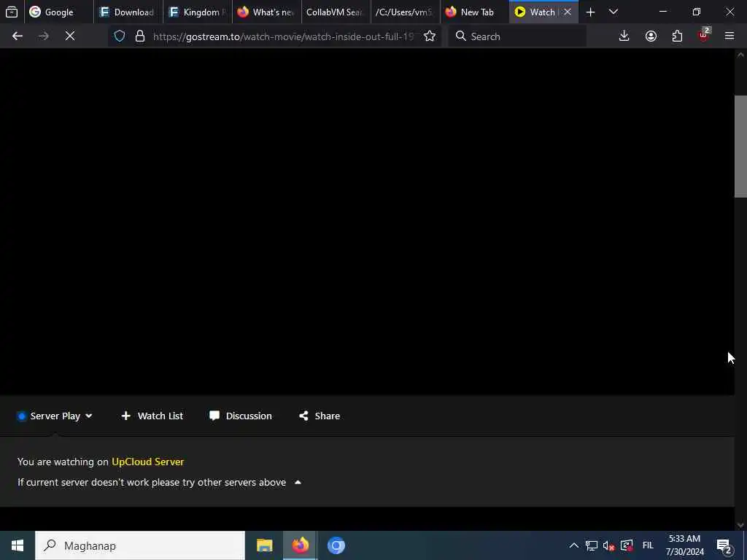Open the Downloads panel
The image size is (747, 560).
(624, 36)
